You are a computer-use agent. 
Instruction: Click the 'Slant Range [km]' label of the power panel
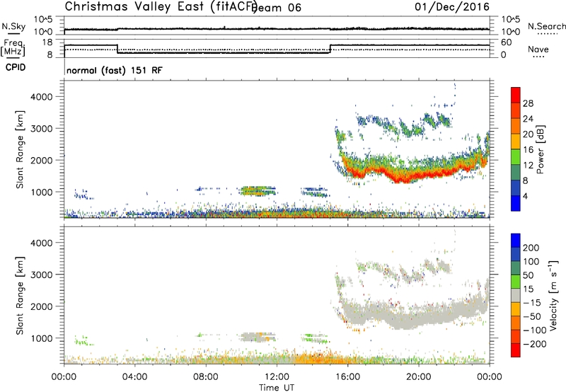click(20, 149)
